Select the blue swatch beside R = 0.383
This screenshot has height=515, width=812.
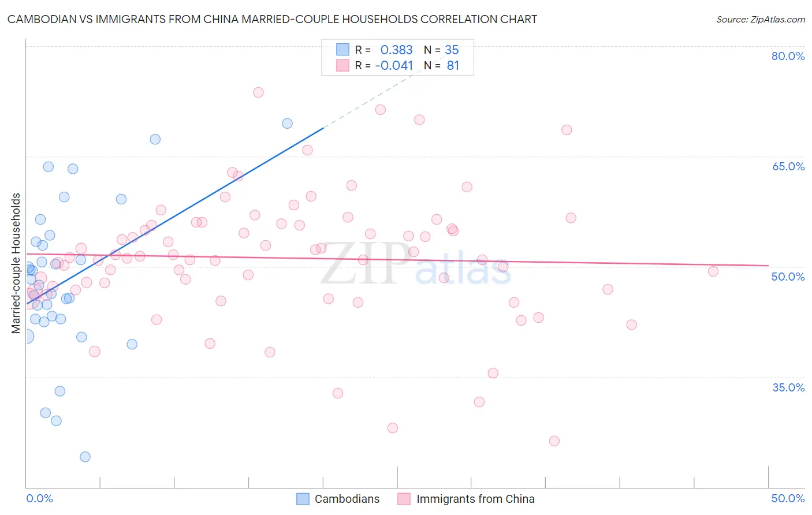343,50
